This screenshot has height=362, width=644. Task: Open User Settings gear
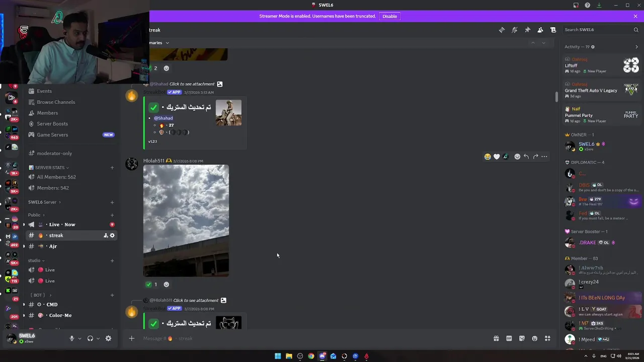coord(108,338)
